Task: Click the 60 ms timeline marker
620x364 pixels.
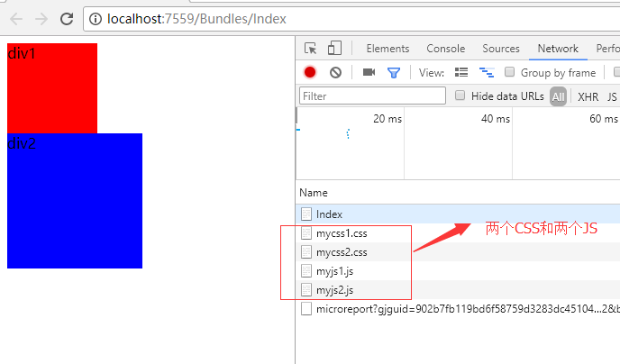Action: pyautogui.click(x=604, y=119)
